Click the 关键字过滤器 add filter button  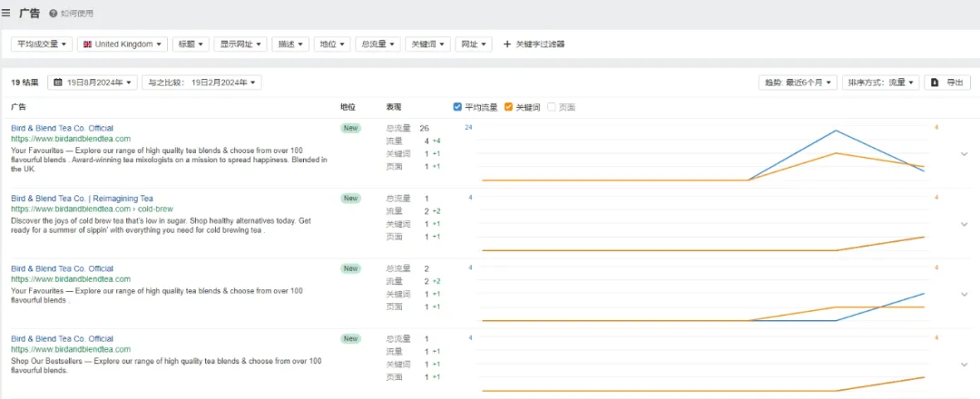(534, 44)
